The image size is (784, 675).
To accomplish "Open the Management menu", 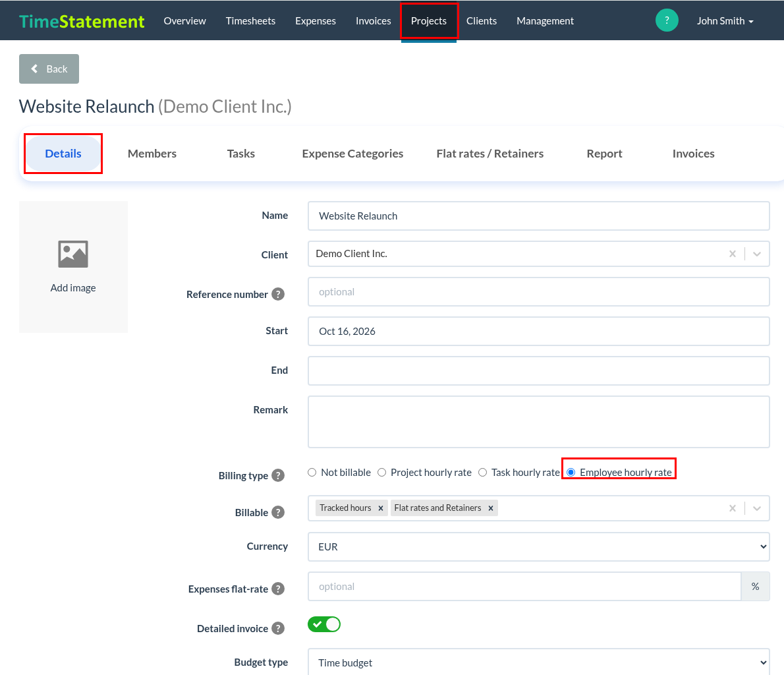I will (545, 21).
